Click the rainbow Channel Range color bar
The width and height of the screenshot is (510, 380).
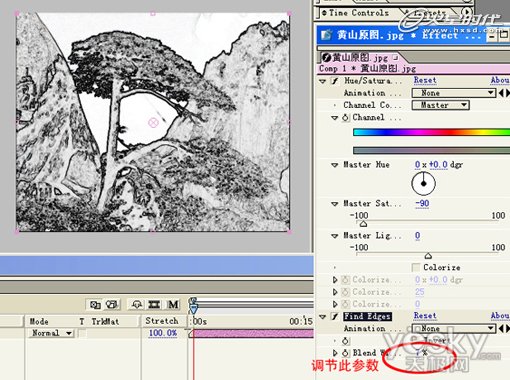point(431,132)
